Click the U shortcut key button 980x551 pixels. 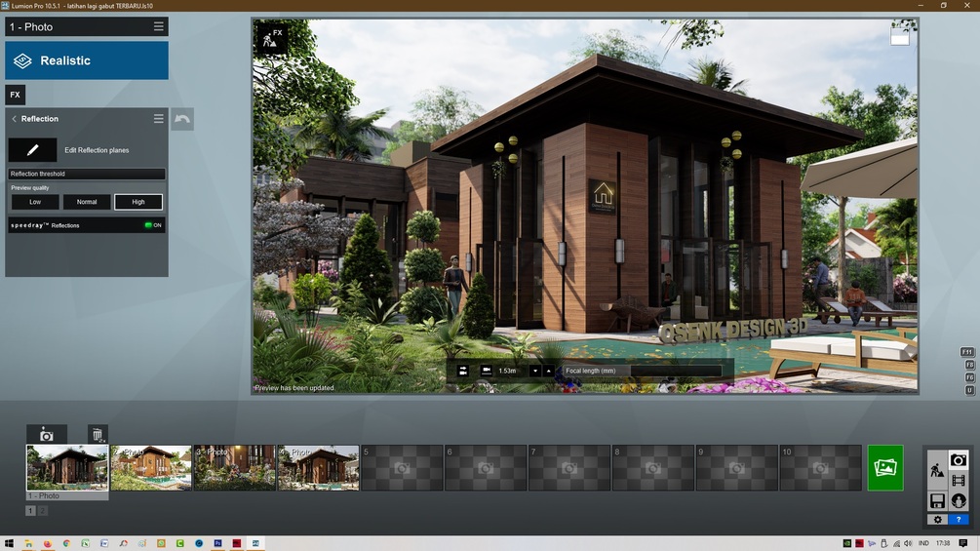tap(970, 390)
